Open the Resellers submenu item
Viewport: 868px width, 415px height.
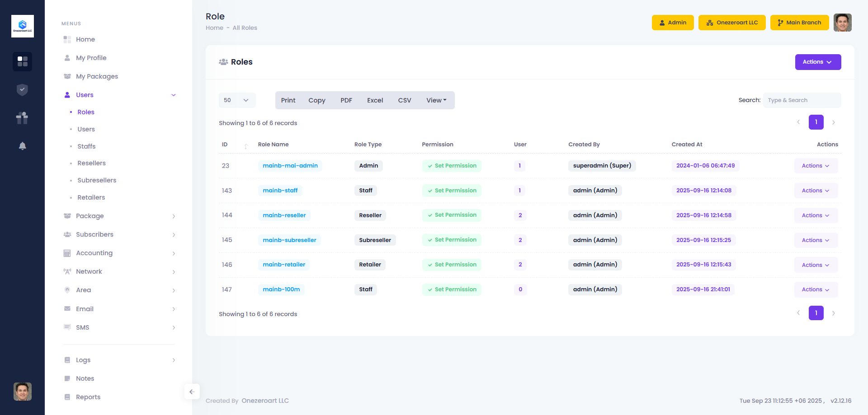pos(91,163)
